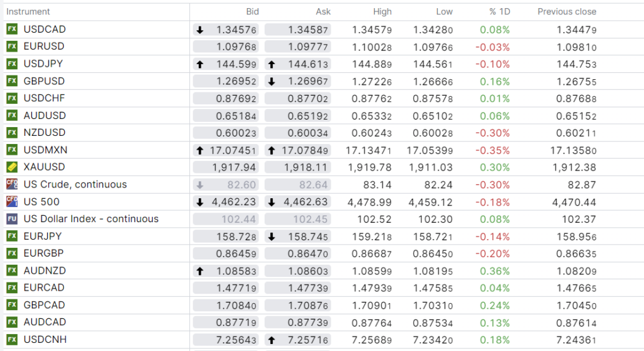Screen dimensions: 644x351
Task: Click the Bid column header
Action: pos(252,11)
